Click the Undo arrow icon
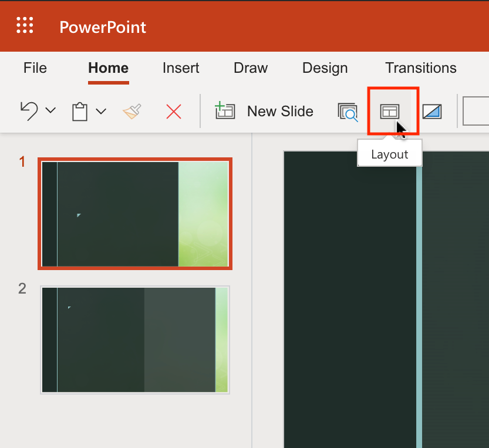The height and width of the screenshot is (448, 489). click(29, 111)
